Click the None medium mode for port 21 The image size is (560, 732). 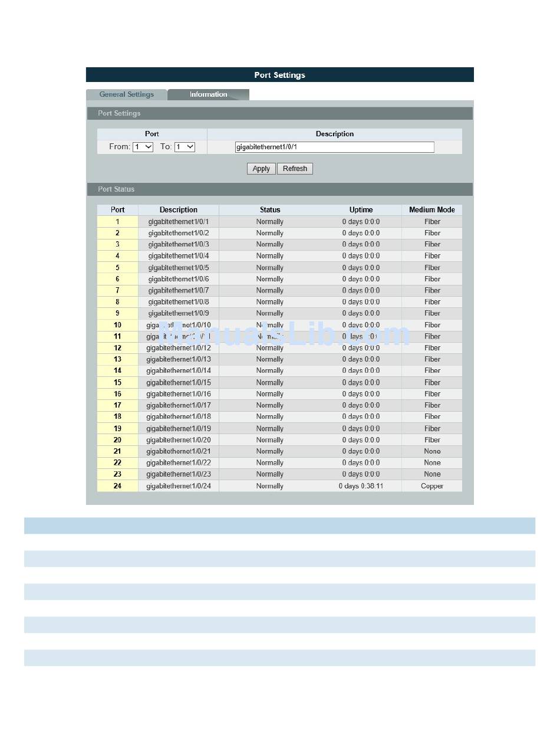[x=432, y=451]
